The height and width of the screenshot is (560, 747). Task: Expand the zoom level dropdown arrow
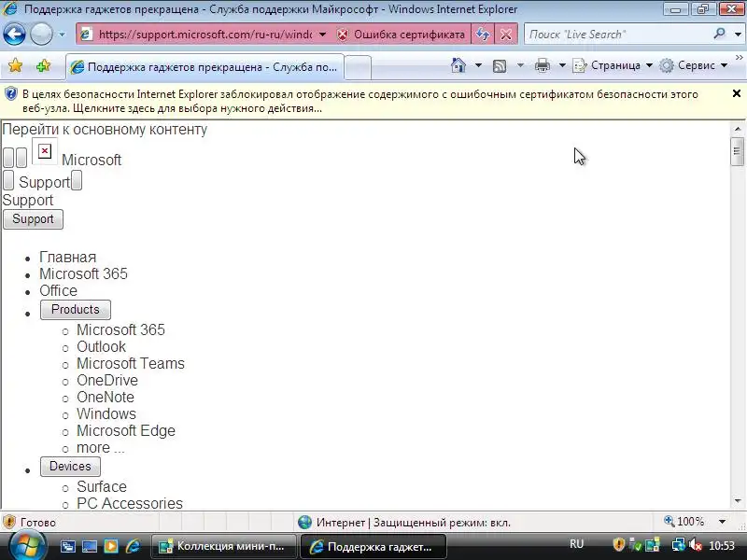(x=722, y=522)
